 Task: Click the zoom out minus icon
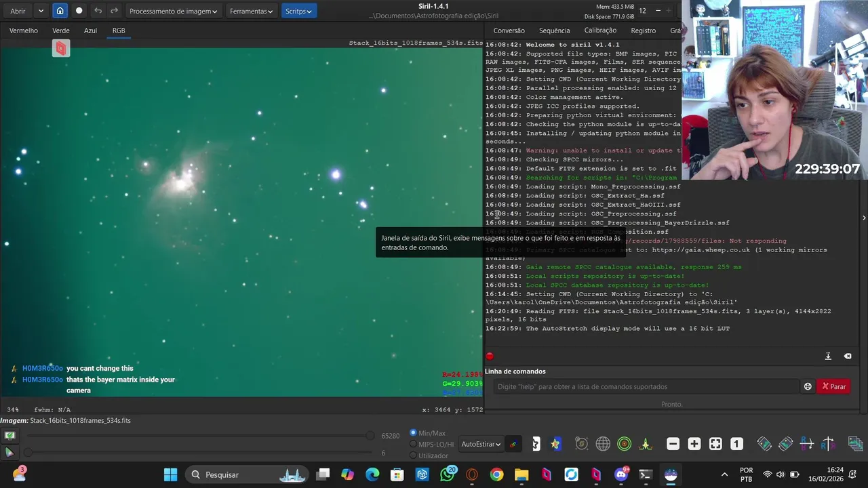673,444
